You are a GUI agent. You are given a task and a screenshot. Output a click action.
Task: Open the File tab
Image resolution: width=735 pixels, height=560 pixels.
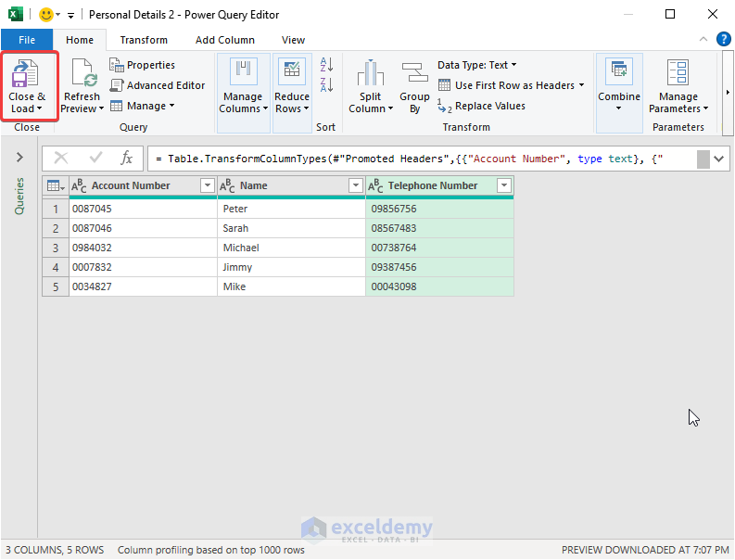point(27,40)
